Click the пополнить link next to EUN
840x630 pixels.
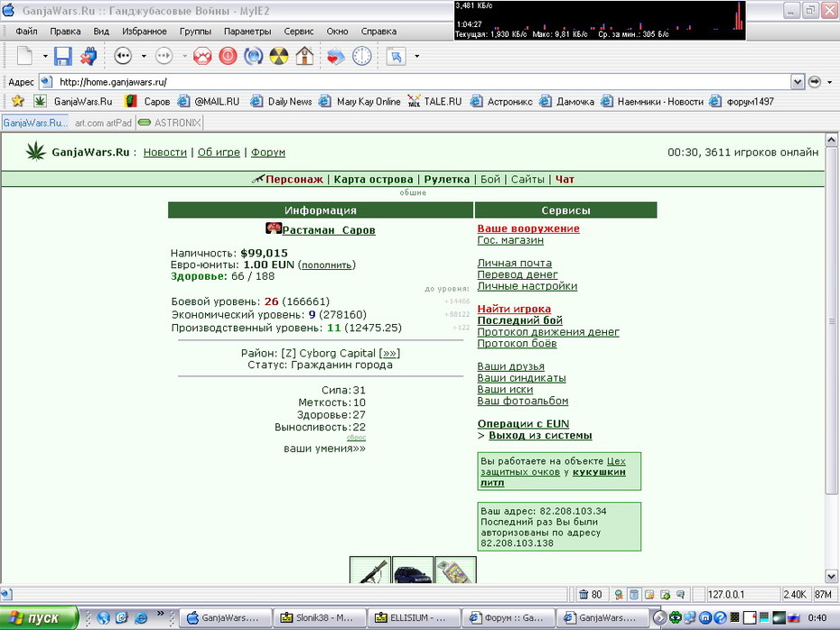(x=327, y=265)
